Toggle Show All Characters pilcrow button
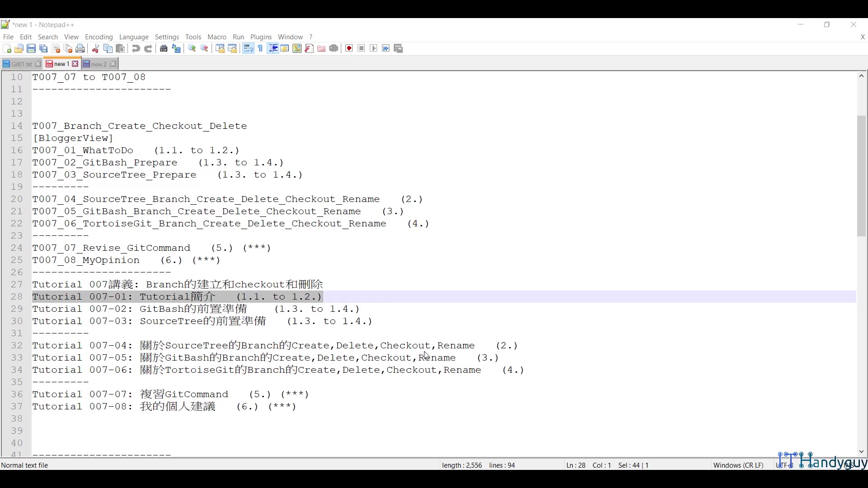The height and width of the screenshot is (488, 868). pyautogui.click(x=260, y=49)
